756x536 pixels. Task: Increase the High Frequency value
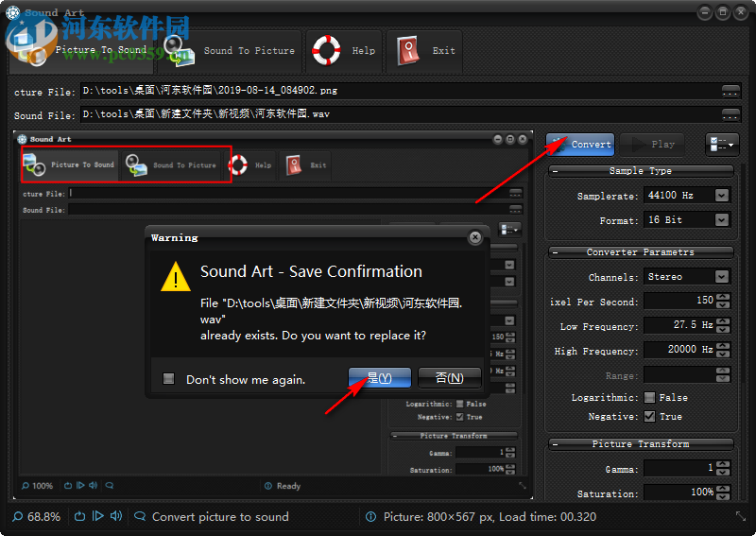click(723, 346)
